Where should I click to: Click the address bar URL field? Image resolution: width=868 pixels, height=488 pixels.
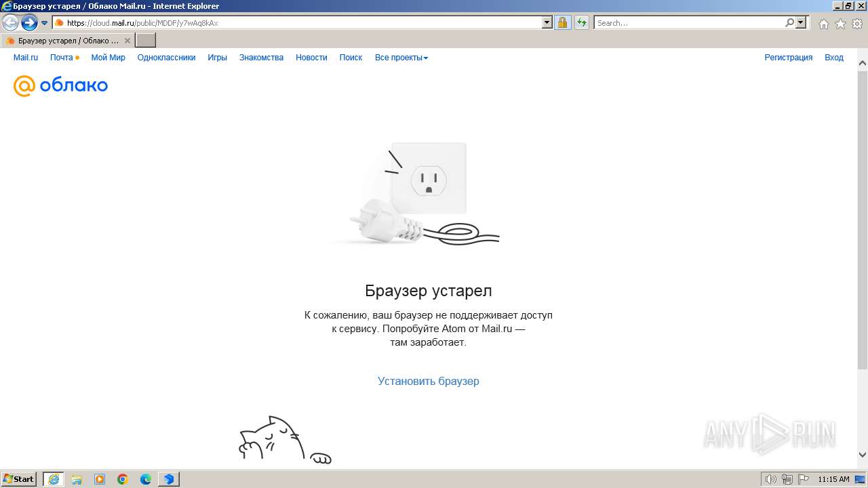(297, 23)
